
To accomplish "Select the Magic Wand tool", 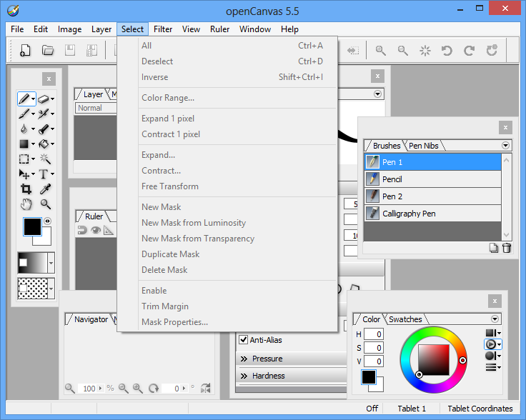I will click(45, 159).
